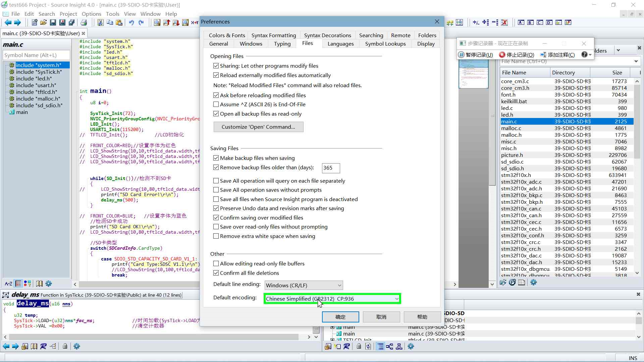Switch to the General preferences tab
The image size is (644, 362).
coord(219,44)
